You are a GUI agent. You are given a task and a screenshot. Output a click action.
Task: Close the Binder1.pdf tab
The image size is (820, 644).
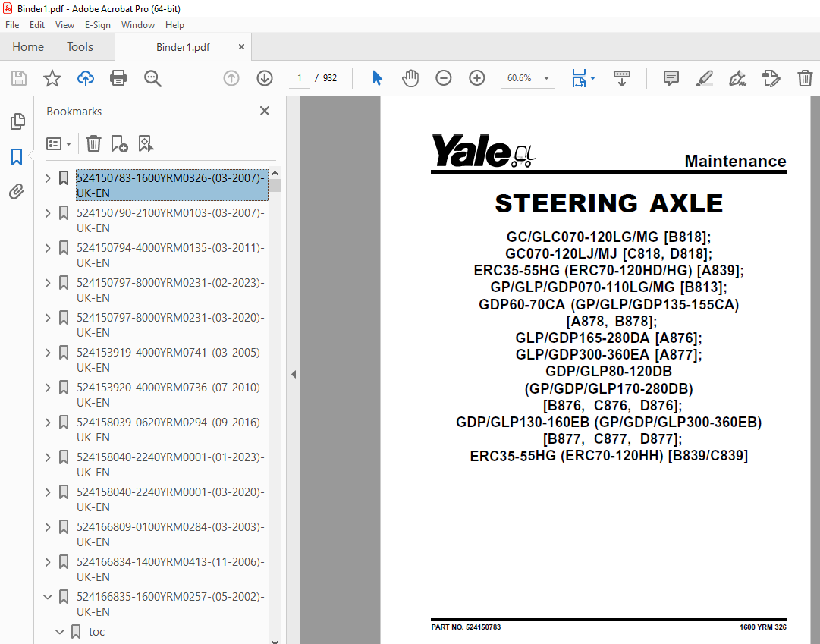[x=242, y=46]
